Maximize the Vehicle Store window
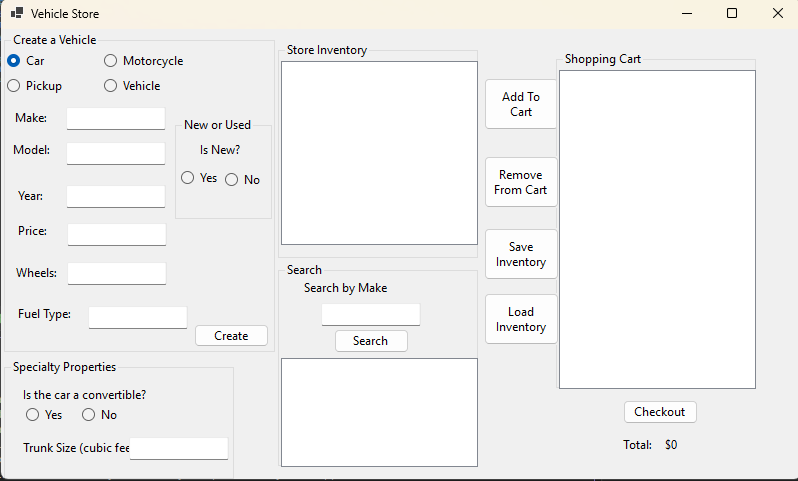Image resolution: width=798 pixels, height=481 pixels. pyautogui.click(x=732, y=13)
